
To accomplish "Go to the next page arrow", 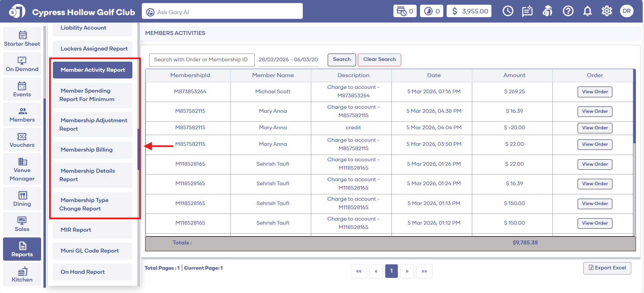I will tap(407, 271).
